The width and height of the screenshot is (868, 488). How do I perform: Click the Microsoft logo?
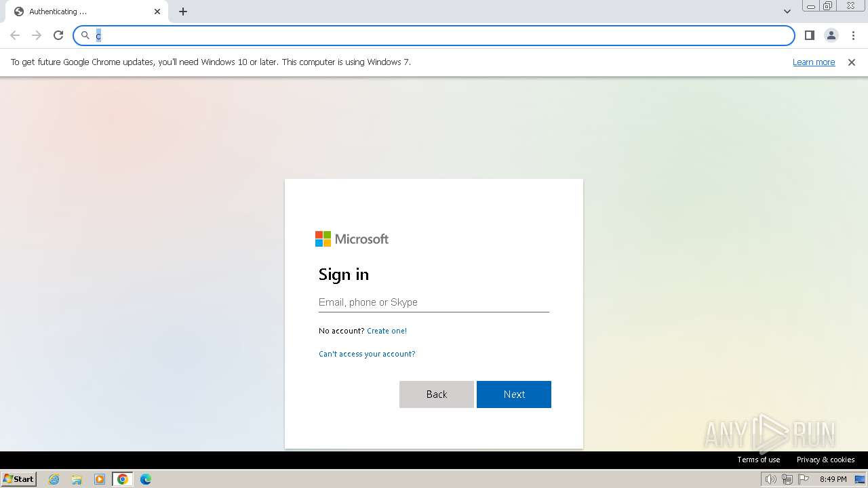pyautogui.click(x=352, y=239)
